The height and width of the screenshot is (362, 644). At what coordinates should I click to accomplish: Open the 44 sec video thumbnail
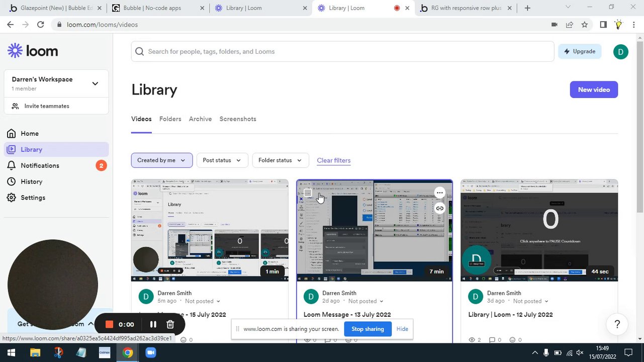(x=539, y=230)
